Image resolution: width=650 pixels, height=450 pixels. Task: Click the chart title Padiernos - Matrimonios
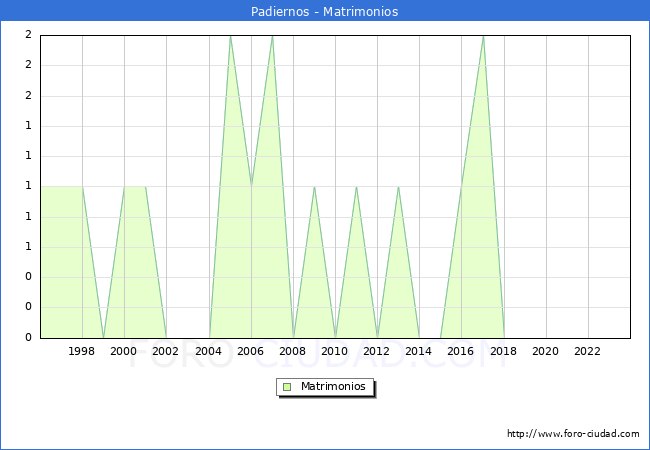coord(325,12)
